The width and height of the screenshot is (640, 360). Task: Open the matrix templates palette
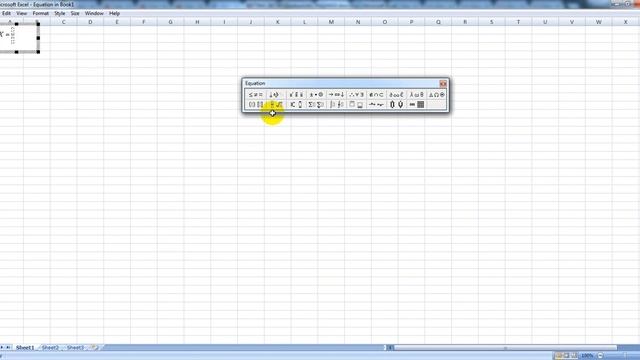tap(416, 105)
